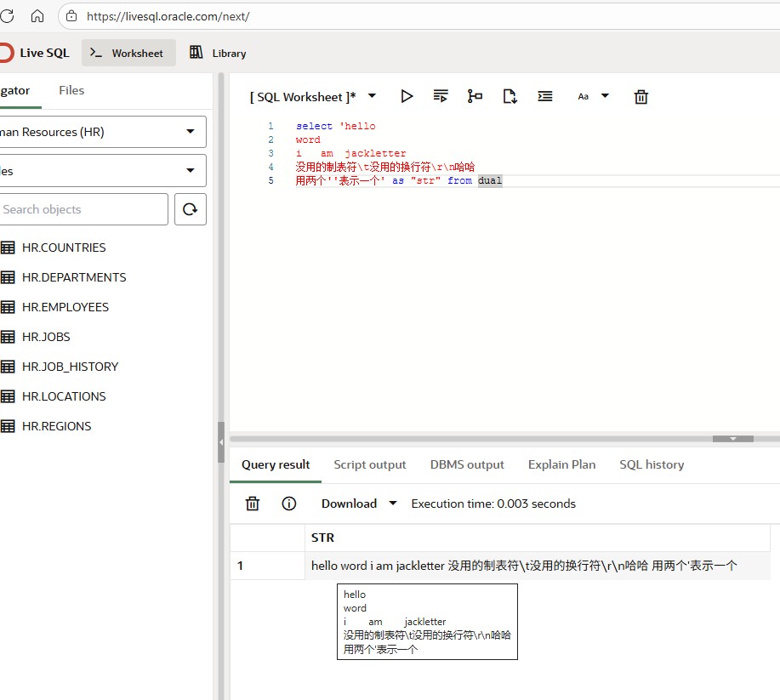Click the Run Script icon in the toolbar
This screenshot has width=780, height=700.
click(x=441, y=96)
